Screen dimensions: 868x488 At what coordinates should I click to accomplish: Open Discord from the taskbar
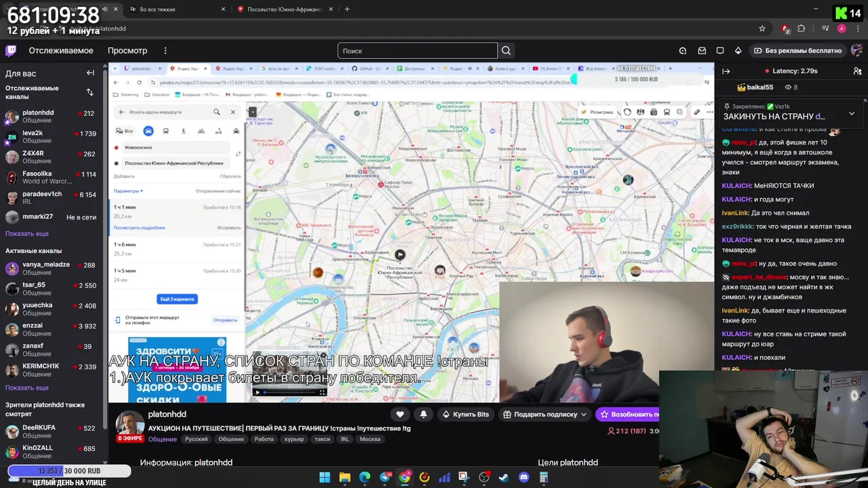pos(524,477)
